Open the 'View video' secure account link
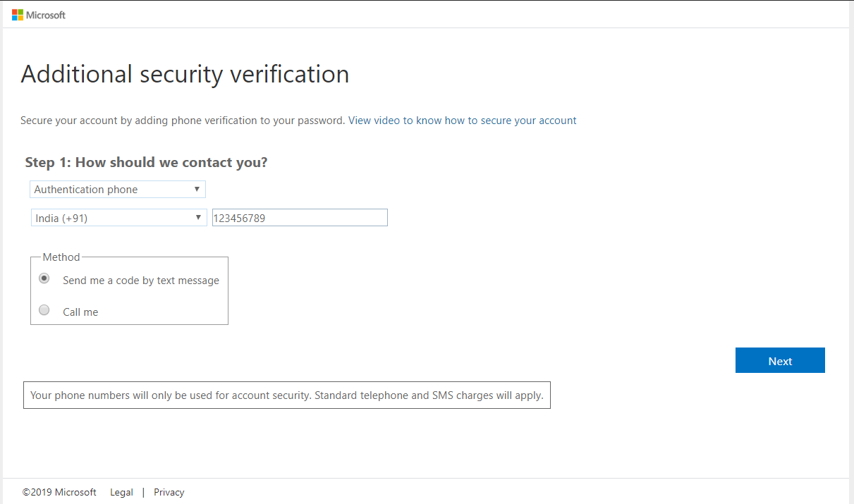 (462, 121)
